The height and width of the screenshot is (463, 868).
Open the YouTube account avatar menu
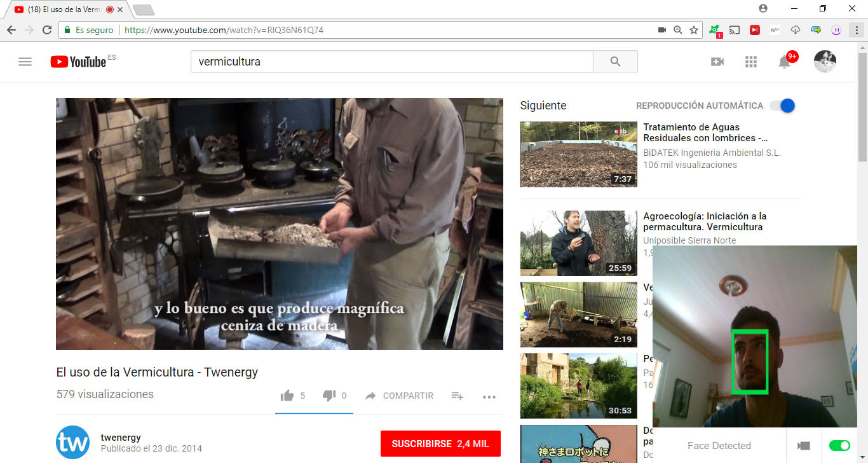pyautogui.click(x=824, y=61)
